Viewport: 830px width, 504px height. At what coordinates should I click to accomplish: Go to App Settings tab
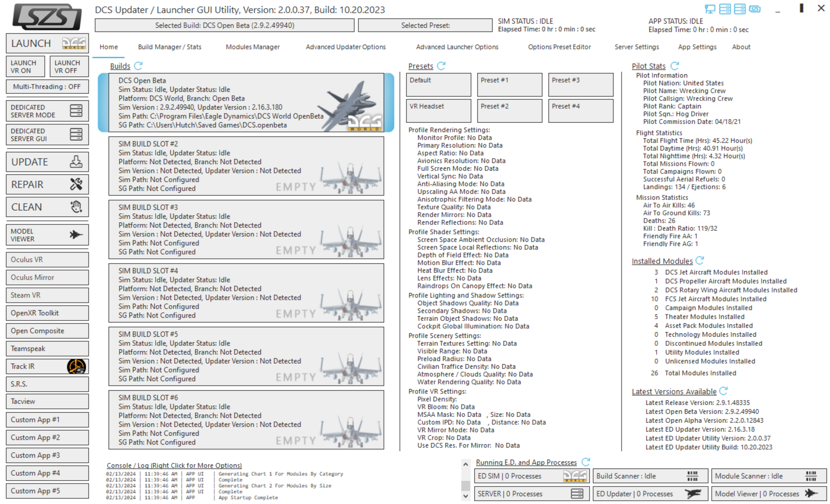[x=697, y=47]
